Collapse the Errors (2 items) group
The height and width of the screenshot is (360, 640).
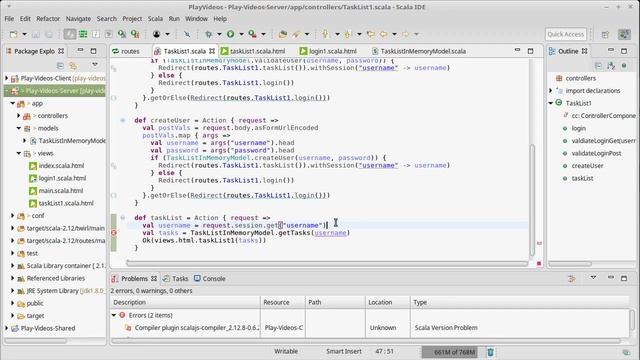coord(114,315)
